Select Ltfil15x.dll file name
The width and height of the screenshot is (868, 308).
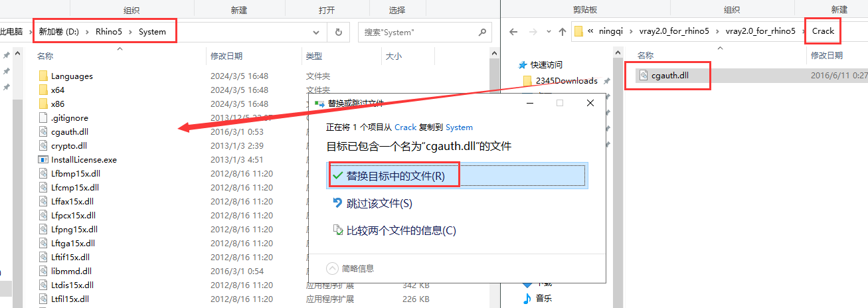70,299
